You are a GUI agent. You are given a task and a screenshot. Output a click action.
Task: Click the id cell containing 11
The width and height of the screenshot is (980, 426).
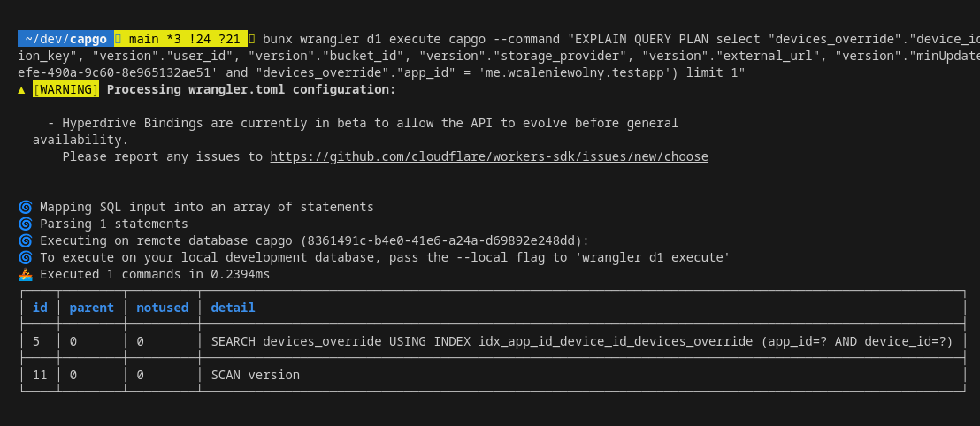(x=40, y=375)
